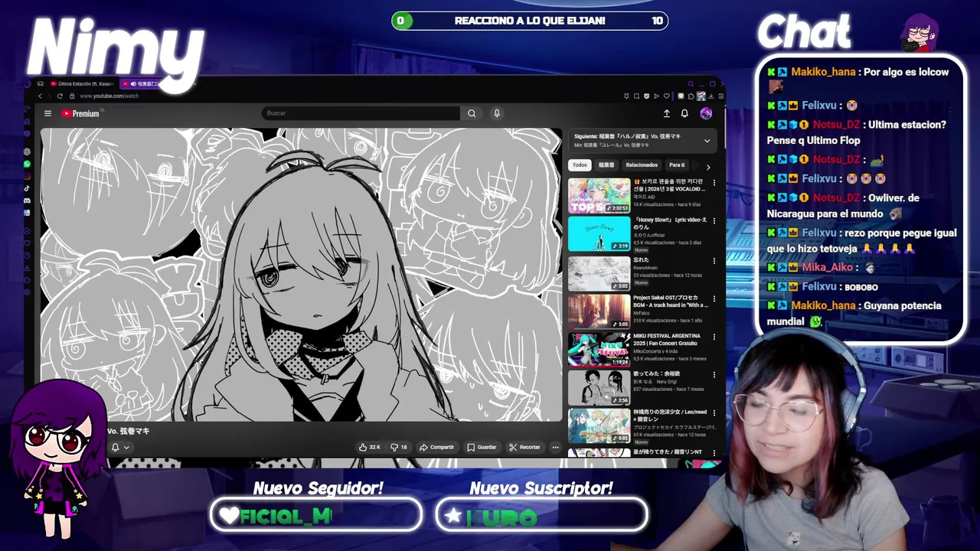This screenshot has width=980, height=551.
Task: Click the browser back arrow
Action: pyautogui.click(x=40, y=96)
